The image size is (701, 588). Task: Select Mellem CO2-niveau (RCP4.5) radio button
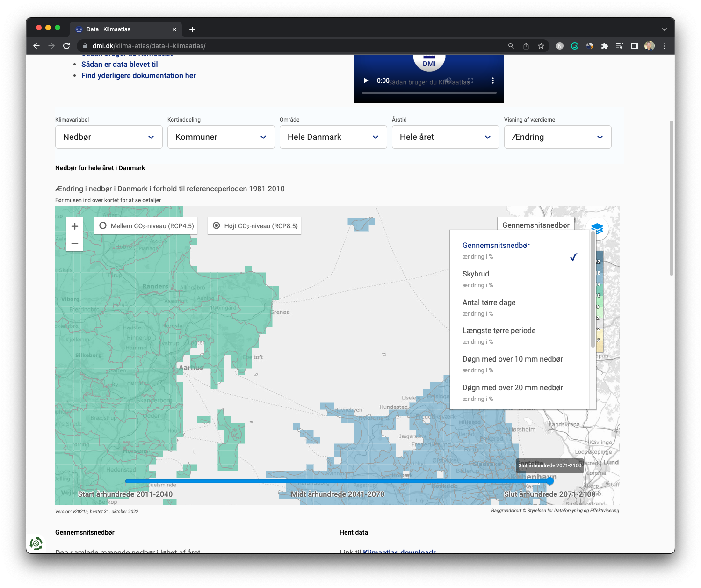[103, 225]
